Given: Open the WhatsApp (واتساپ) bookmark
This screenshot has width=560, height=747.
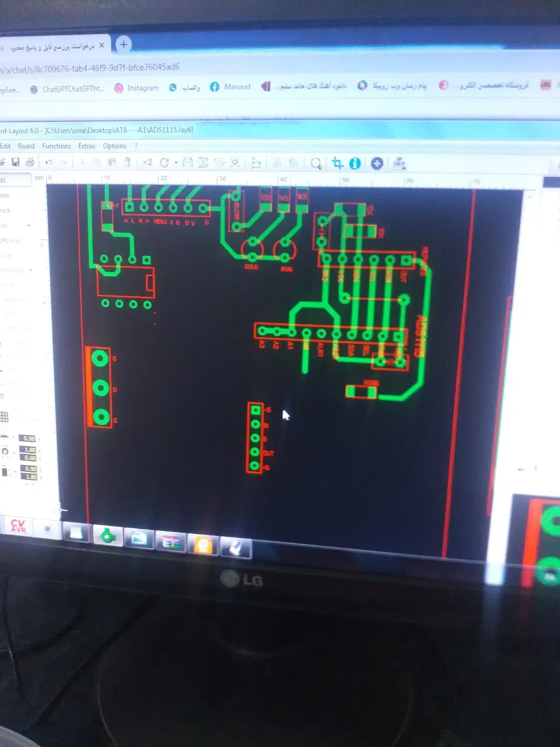Looking at the screenshot, I should [184, 88].
